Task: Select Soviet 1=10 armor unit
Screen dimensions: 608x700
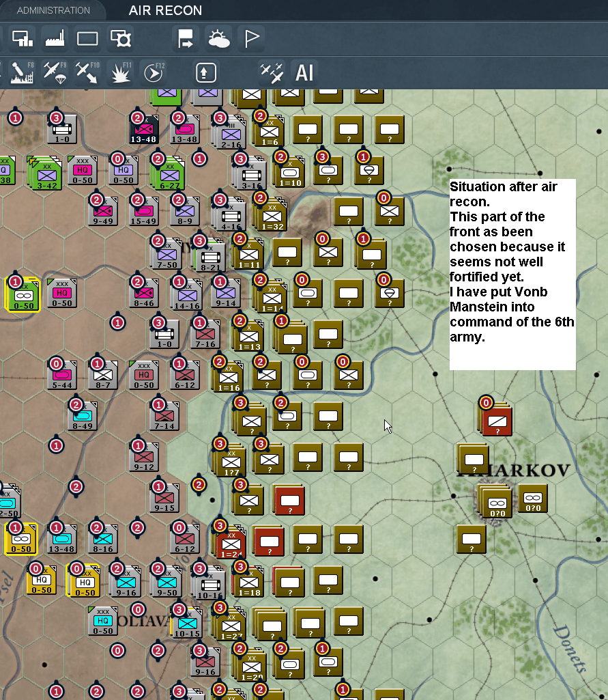Action: tap(290, 172)
